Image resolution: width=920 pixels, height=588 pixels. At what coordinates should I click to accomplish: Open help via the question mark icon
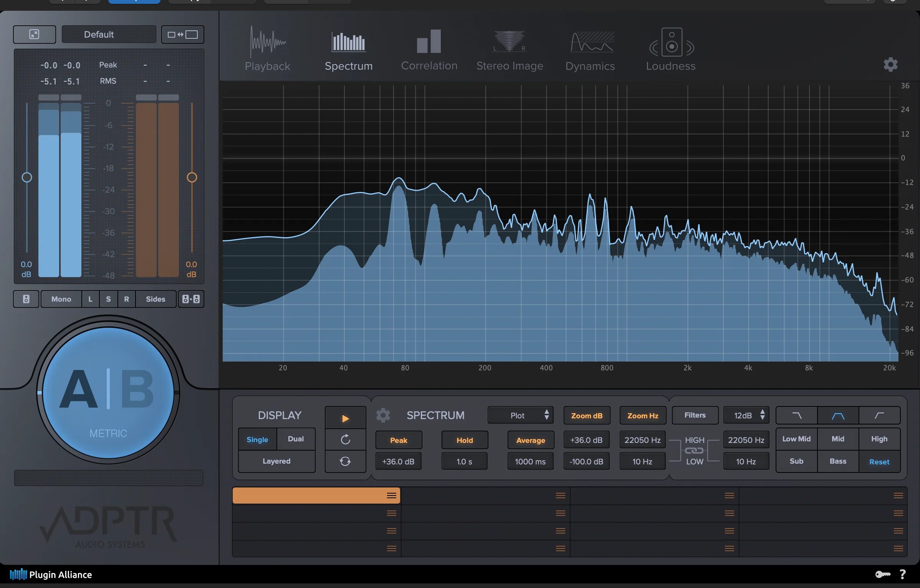[903, 574]
